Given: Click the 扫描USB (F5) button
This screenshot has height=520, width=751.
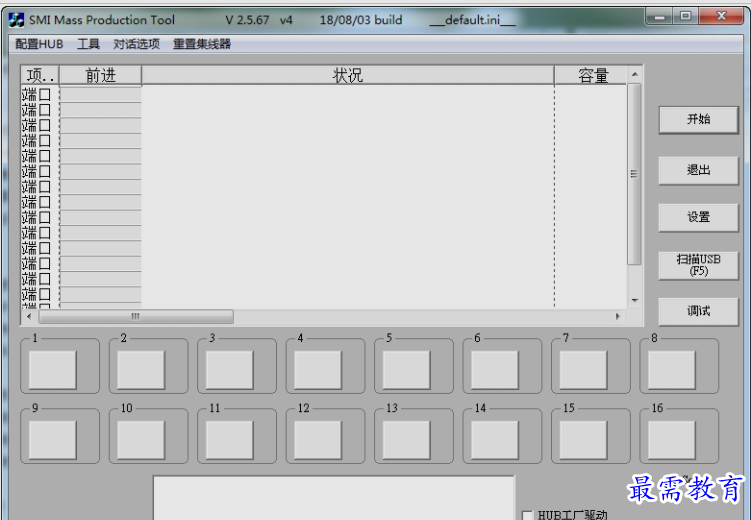Looking at the screenshot, I should [x=698, y=265].
